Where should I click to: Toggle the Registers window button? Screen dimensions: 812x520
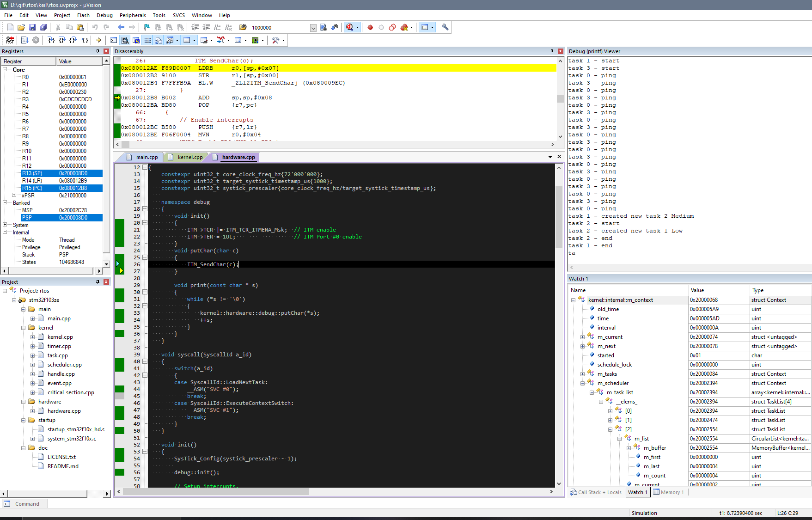pyautogui.click(x=147, y=40)
